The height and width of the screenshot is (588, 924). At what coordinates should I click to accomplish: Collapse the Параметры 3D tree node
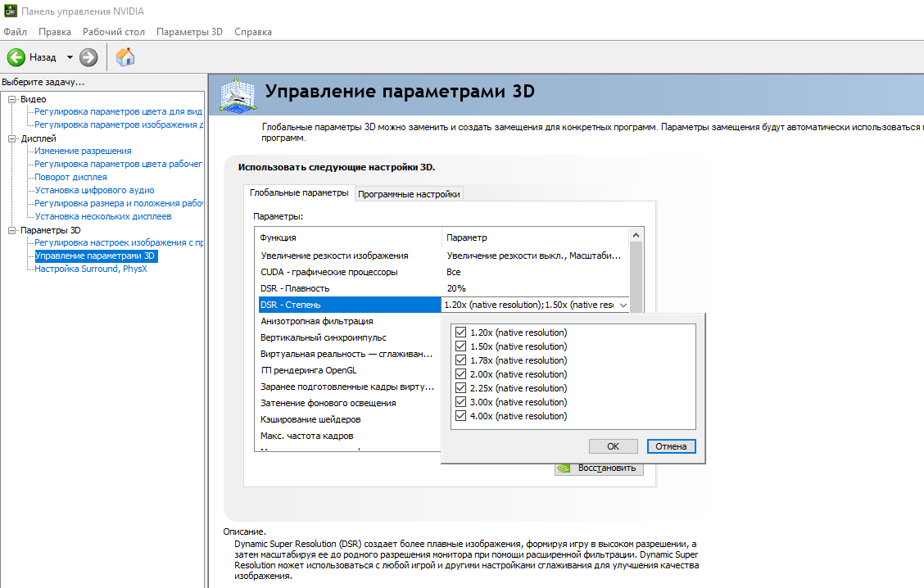[11, 230]
